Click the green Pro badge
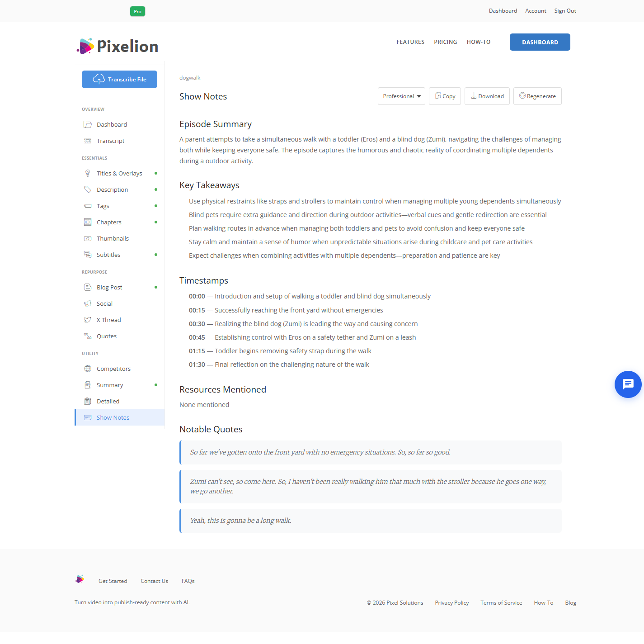The height and width of the screenshot is (644, 644). point(137,11)
